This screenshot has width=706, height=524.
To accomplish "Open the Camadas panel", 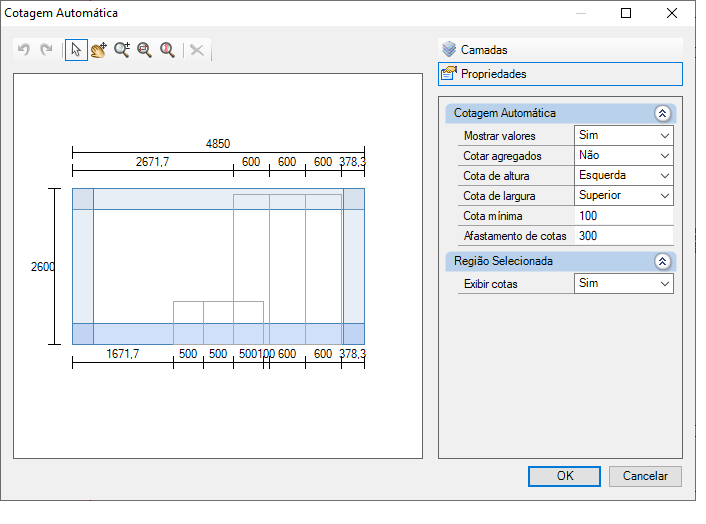I will coord(560,50).
